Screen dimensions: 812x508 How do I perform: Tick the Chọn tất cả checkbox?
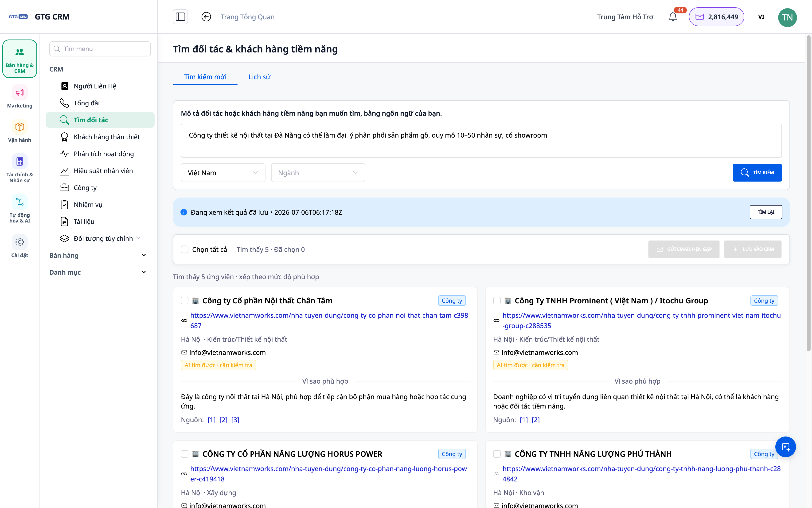184,249
